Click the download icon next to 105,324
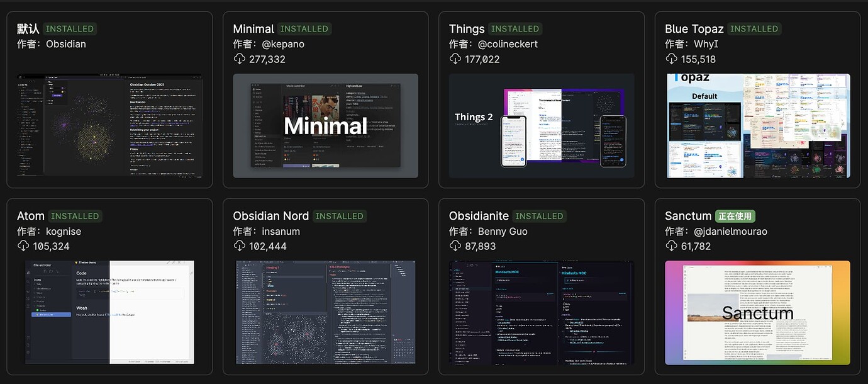The height and width of the screenshot is (384, 868). (23, 246)
